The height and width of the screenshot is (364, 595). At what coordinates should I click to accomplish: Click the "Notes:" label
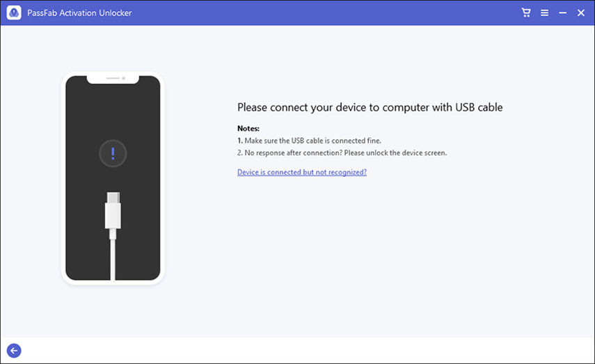248,129
